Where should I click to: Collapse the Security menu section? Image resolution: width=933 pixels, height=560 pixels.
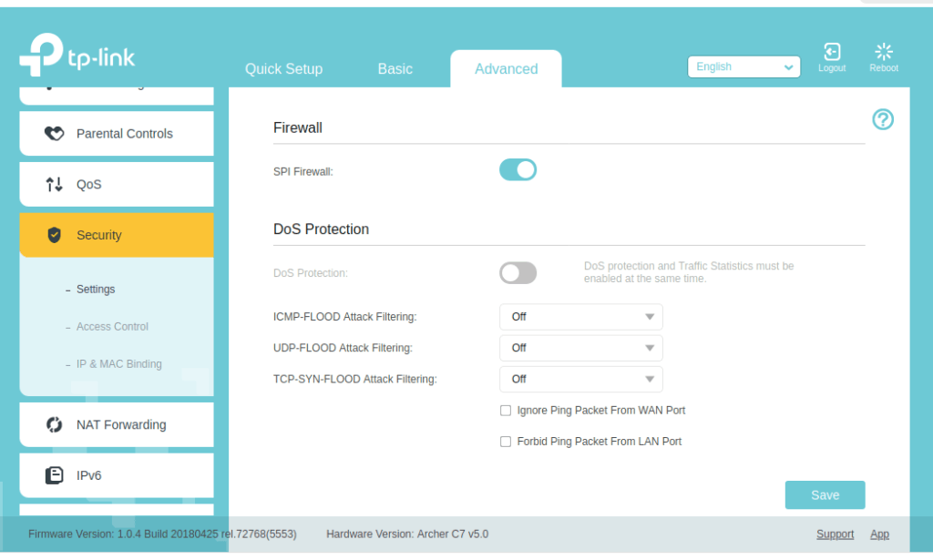(x=117, y=235)
